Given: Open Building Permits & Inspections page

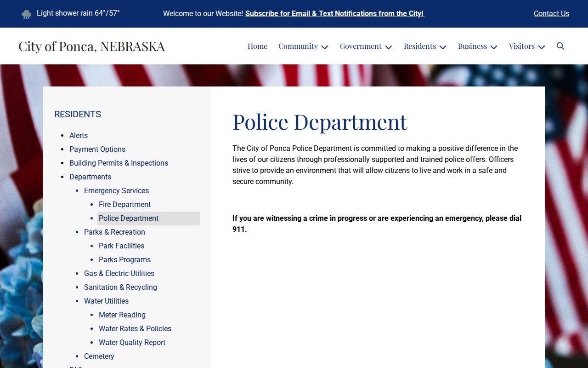Looking at the screenshot, I should pos(119,163).
